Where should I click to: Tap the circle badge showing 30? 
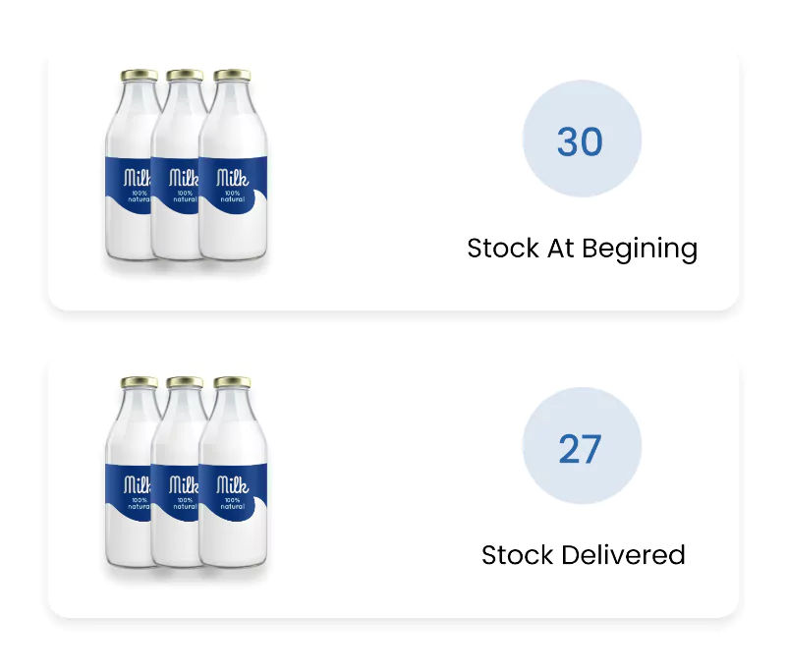point(582,139)
